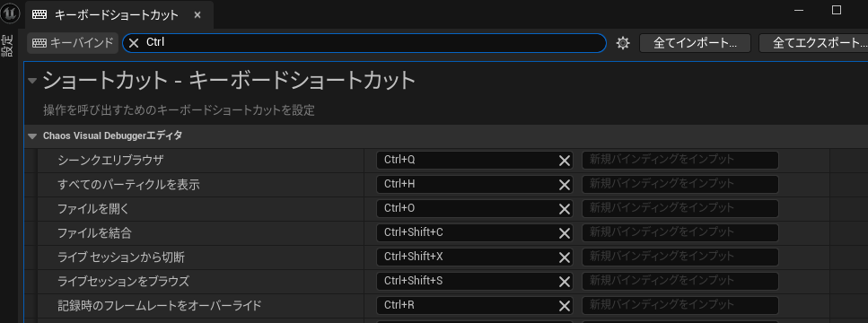Select the ファイルを結合 row label
Screen dimensions: 868x323
[x=94, y=233]
